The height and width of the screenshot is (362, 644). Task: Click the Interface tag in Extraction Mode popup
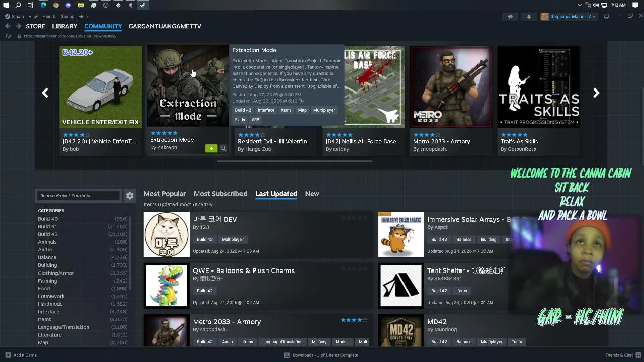pyautogui.click(x=266, y=110)
